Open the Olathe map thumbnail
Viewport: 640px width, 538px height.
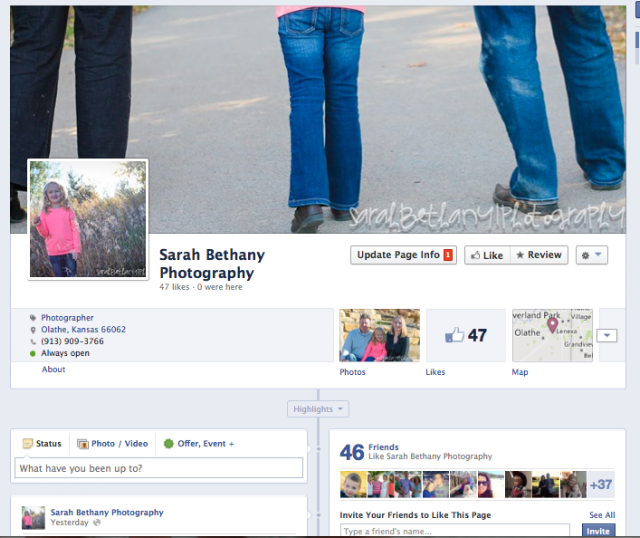(x=552, y=335)
